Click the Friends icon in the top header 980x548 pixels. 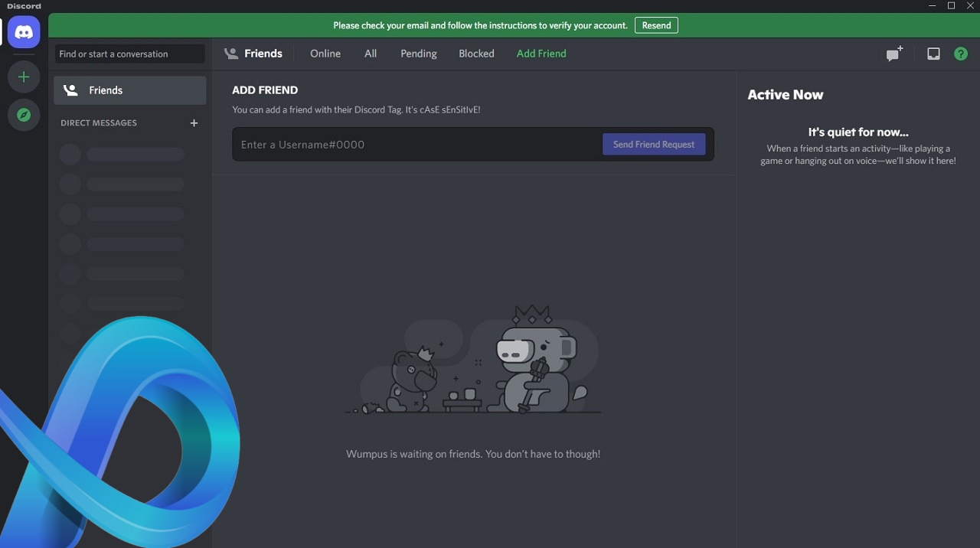231,54
